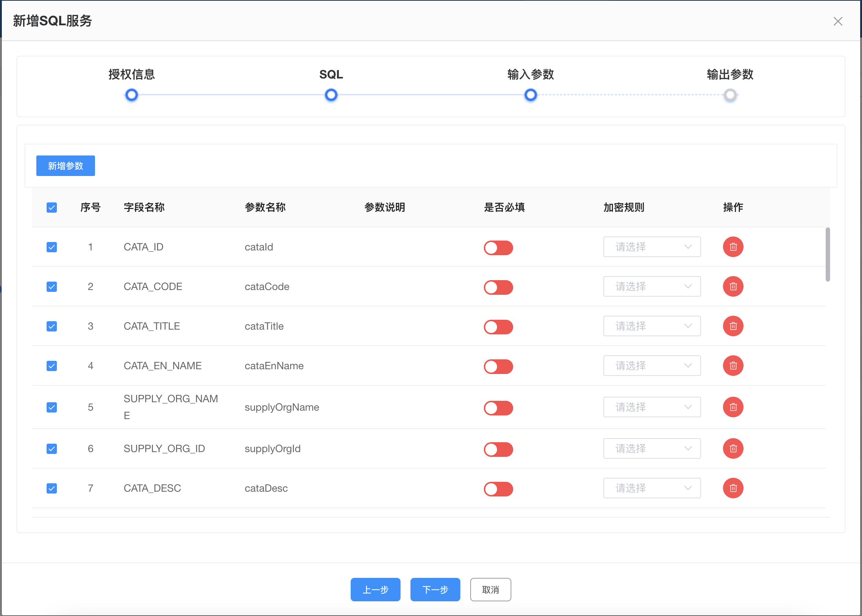Delete the CATA_ID parameter row

[x=733, y=247]
